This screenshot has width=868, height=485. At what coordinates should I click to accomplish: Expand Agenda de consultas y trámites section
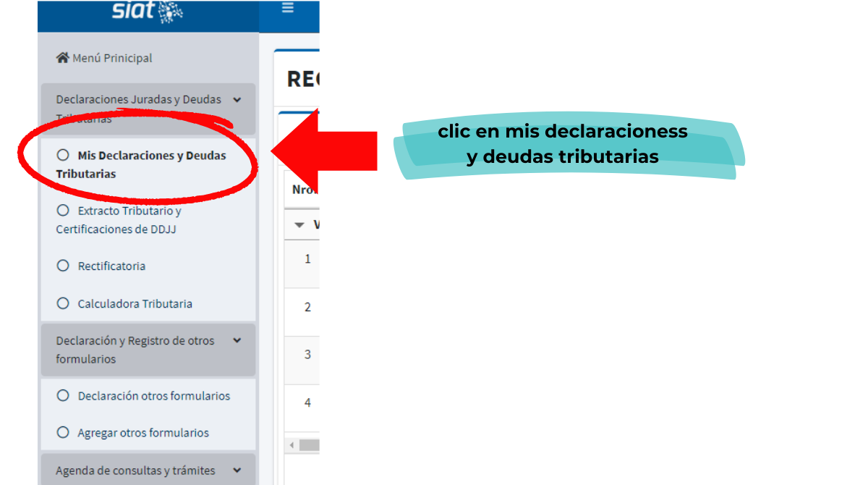click(x=148, y=470)
